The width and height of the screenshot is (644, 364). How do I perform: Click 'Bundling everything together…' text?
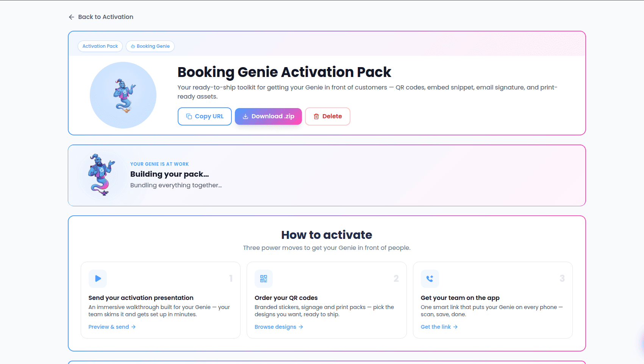(176, 185)
